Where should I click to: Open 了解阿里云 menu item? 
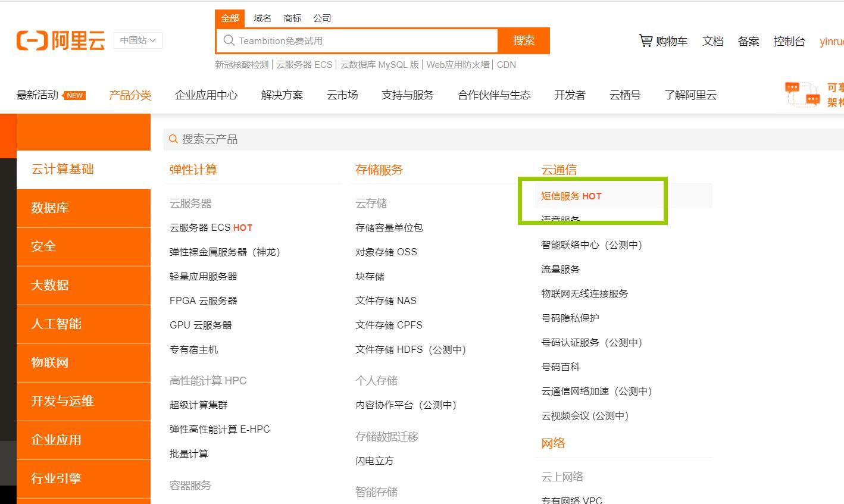click(x=690, y=95)
